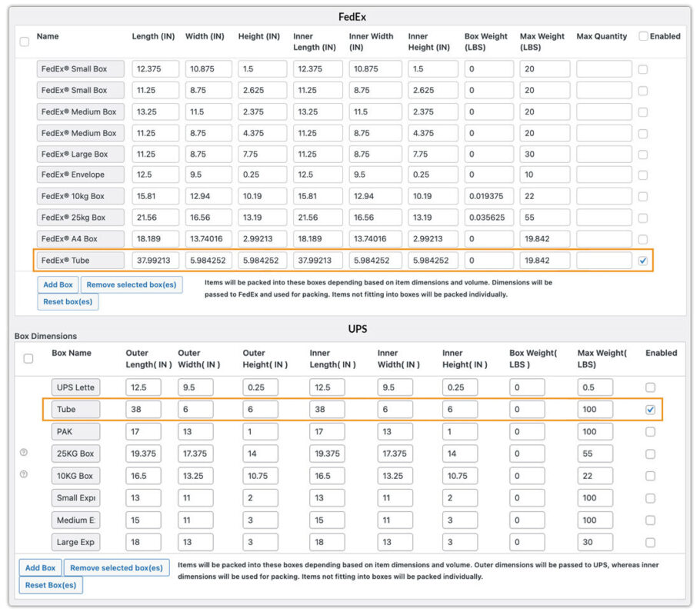Click the UPS Small Express name field
The image size is (700, 615).
[75, 498]
